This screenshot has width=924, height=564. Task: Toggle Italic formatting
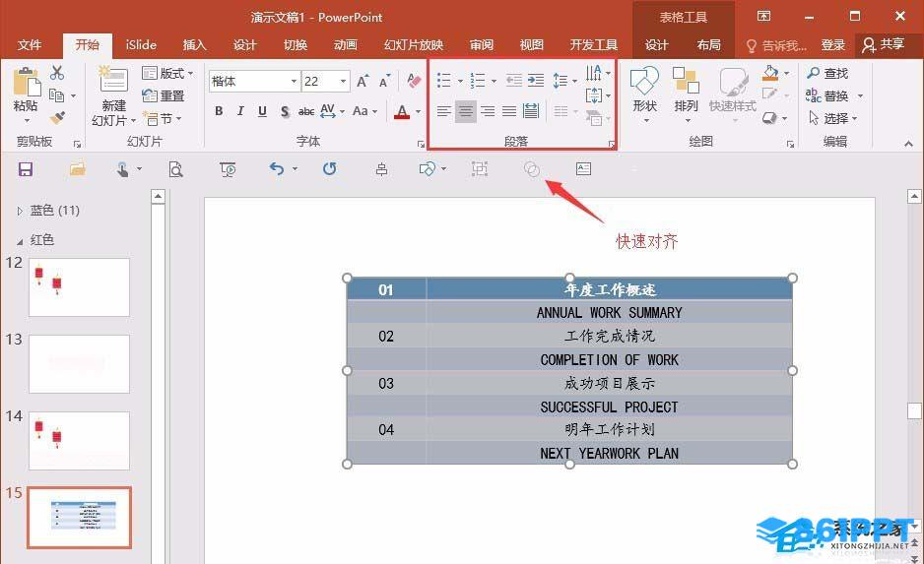240,110
